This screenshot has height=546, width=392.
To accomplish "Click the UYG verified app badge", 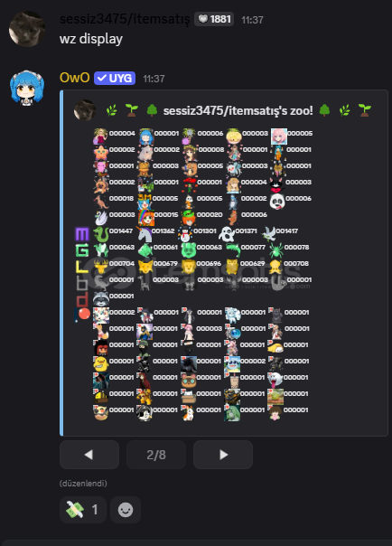I will coord(115,78).
